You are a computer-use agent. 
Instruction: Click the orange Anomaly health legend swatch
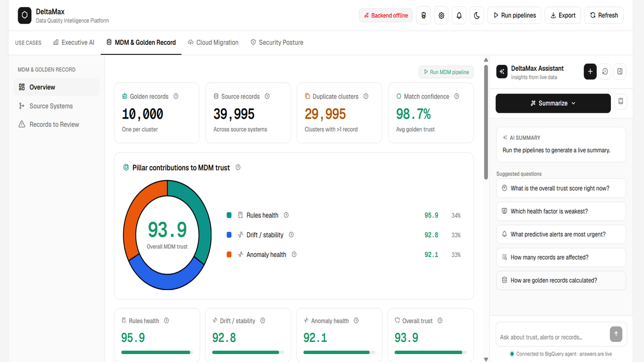point(229,254)
